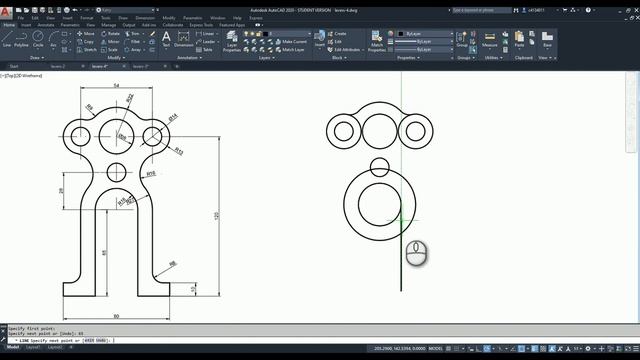This screenshot has height=360, width=640.
Task: Toggle lineweight display in status bar
Action: pos(534,349)
